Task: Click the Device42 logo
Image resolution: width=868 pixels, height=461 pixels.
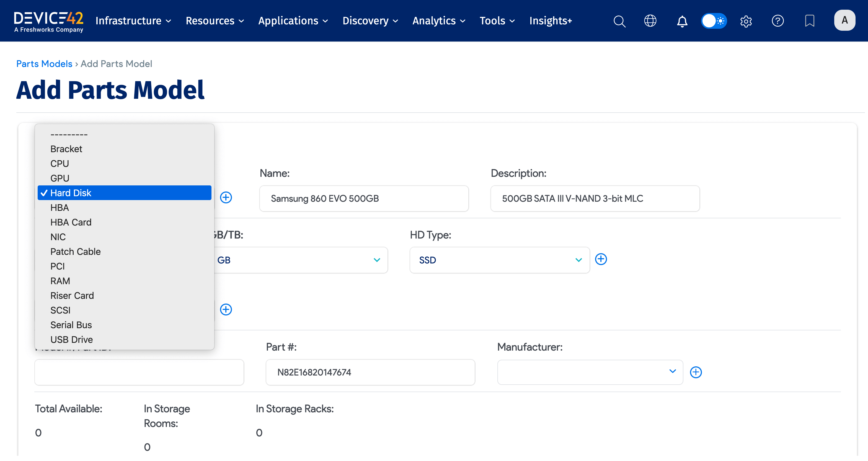Action: tap(48, 20)
